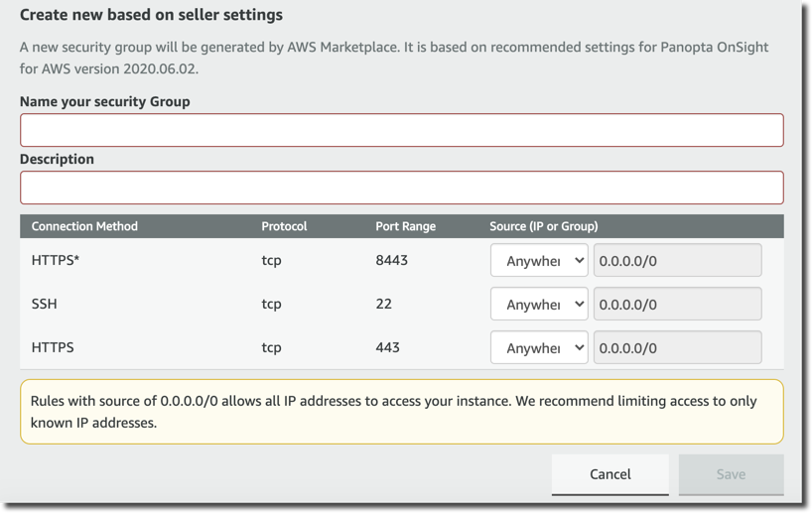Viewport: 812px width, 513px height.
Task: Click the yellow 0.0.0.0/0 warning message
Action: 401,412
